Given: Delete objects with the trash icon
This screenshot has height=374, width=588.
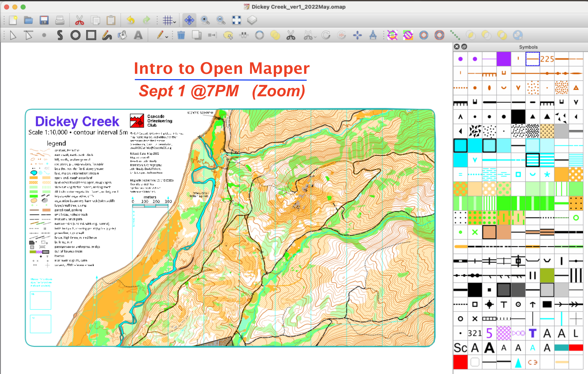Looking at the screenshot, I should click(x=181, y=35).
